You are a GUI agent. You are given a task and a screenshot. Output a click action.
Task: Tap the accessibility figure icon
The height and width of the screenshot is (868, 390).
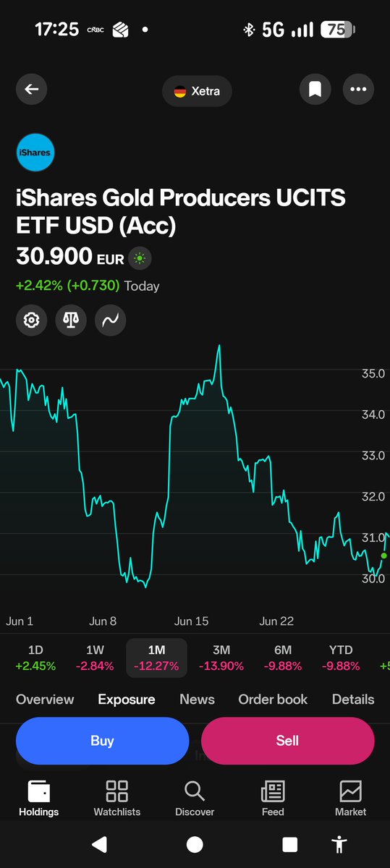(339, 844)
